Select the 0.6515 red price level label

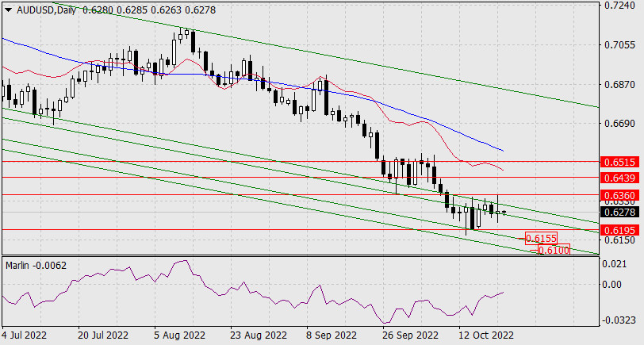[619, 163]
